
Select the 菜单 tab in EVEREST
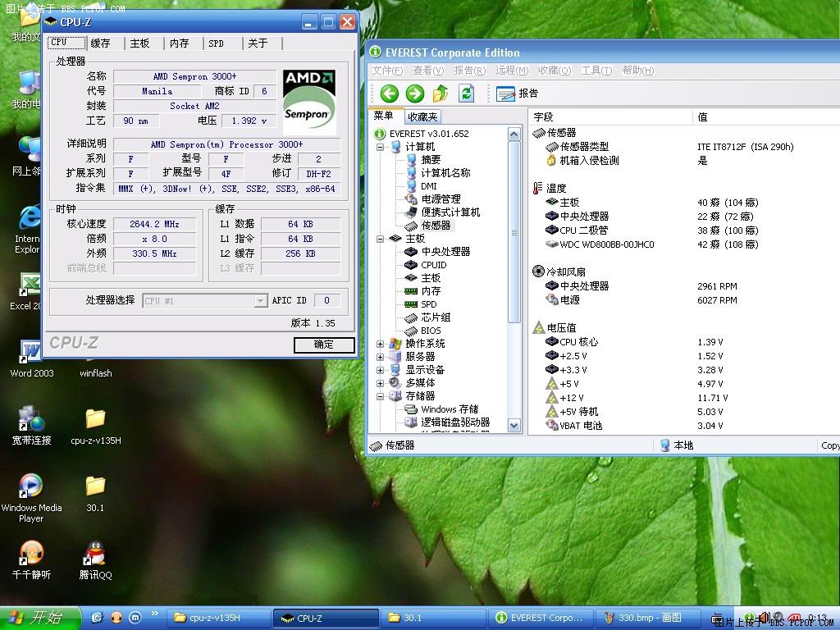tap(384, 116)
